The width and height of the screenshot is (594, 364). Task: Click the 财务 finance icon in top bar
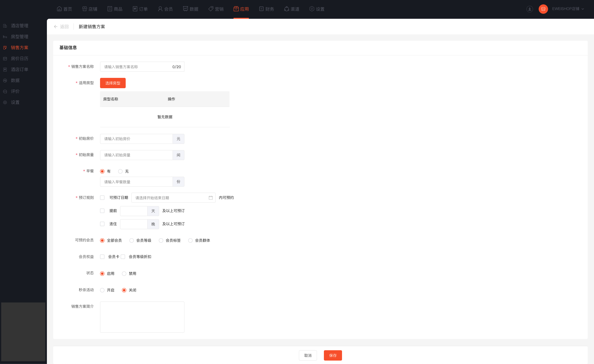tap(261, 9)
